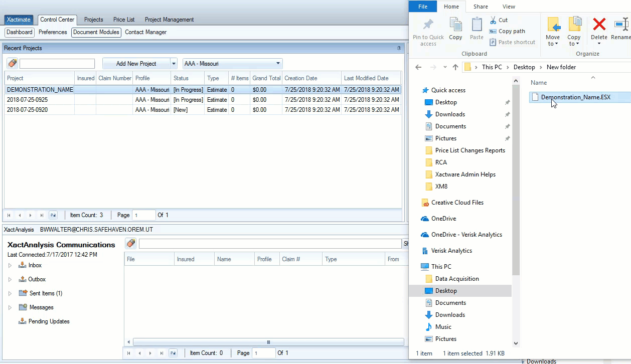Open the Share tab in Explorer

(481, 7)
